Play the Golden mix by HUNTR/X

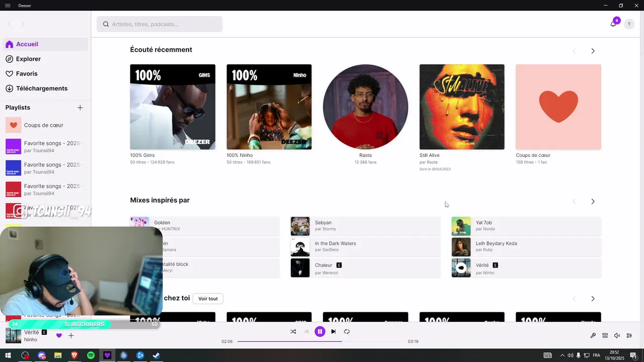coord(205,226)
